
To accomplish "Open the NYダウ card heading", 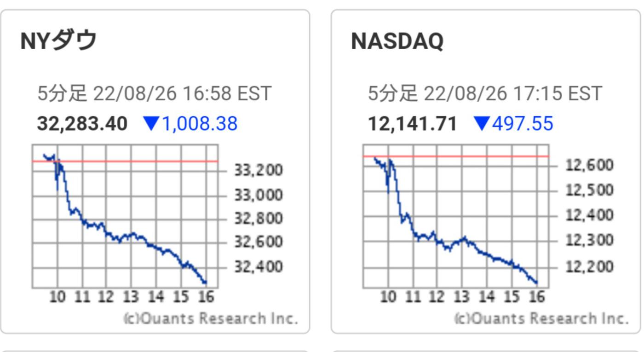I will pos(58,40).
